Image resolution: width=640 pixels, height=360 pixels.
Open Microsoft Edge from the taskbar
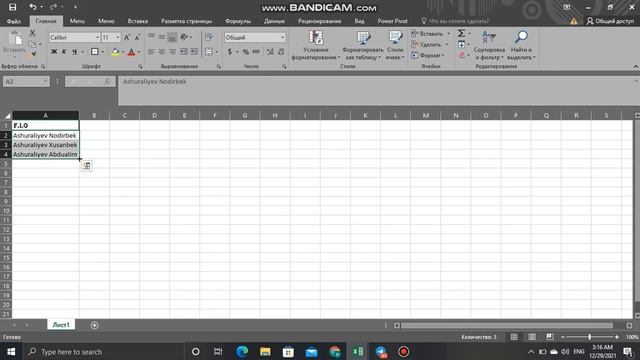click(x=242, y=352)
